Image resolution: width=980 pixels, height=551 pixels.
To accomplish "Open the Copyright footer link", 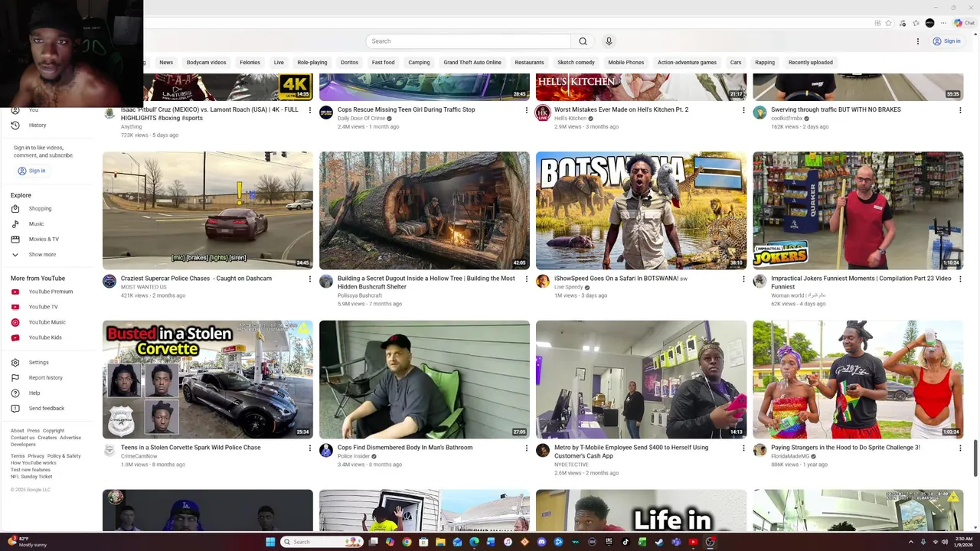I will coord(54,431).
